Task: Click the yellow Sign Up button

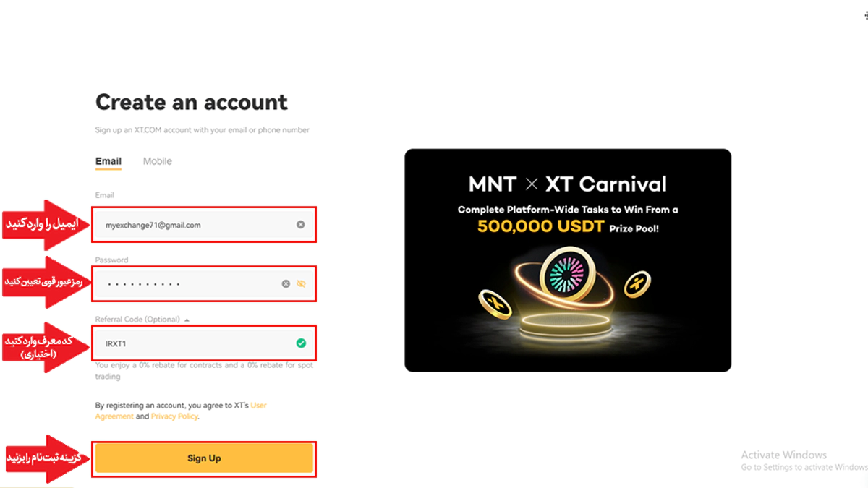Action: pos(204,458)
